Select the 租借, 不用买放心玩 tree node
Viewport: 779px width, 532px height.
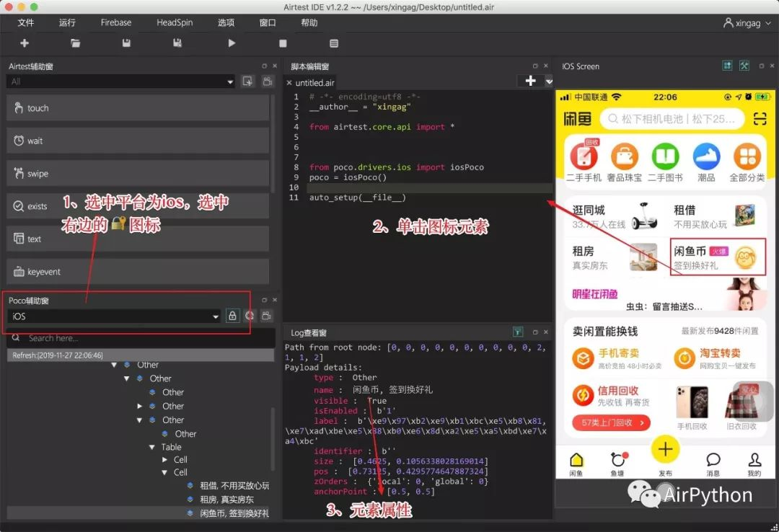click(234, 486)
